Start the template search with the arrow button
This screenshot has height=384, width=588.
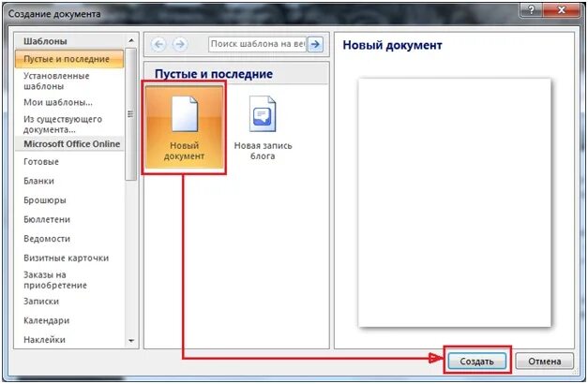point(315,44)
